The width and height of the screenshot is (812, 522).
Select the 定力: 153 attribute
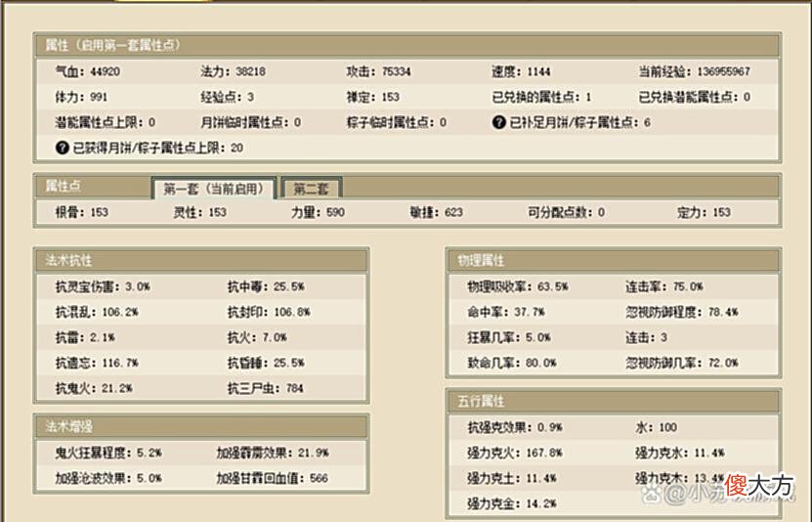pyautogui.click(x=704, y=212)
